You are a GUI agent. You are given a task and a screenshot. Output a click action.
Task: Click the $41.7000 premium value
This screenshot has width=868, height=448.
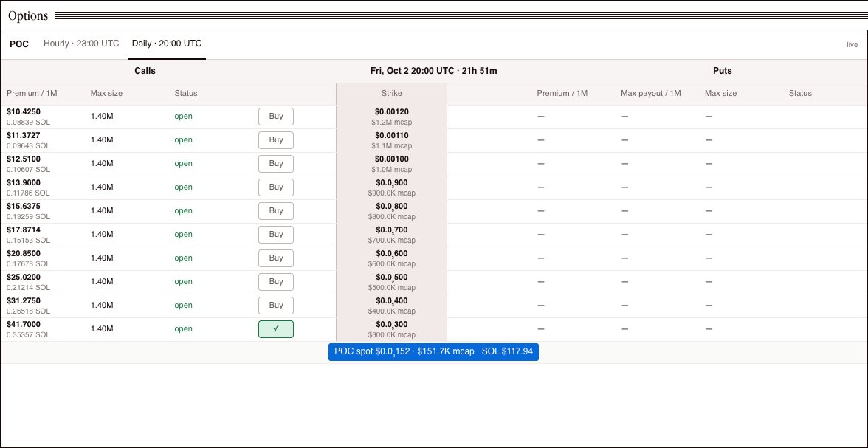[x=24, y=324]
